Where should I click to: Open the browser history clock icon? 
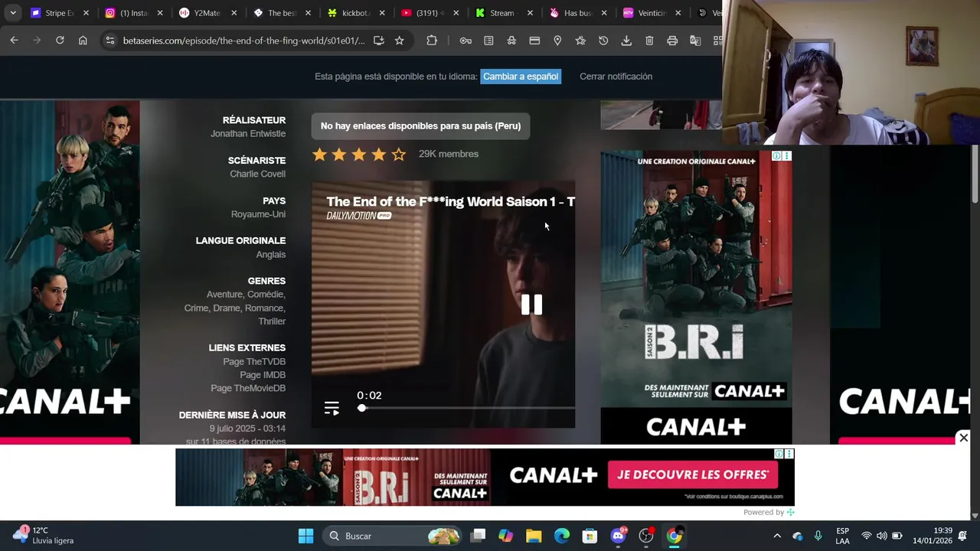[603, 41]
